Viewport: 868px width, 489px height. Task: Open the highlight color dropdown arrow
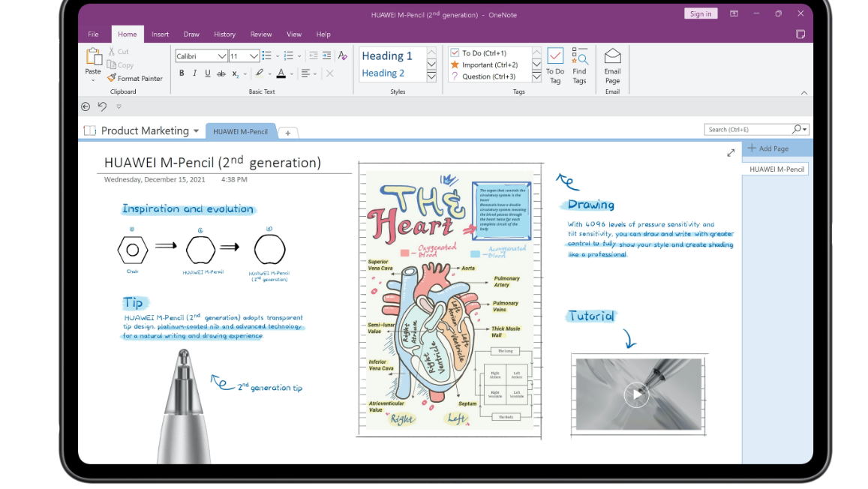click(269, 74)
